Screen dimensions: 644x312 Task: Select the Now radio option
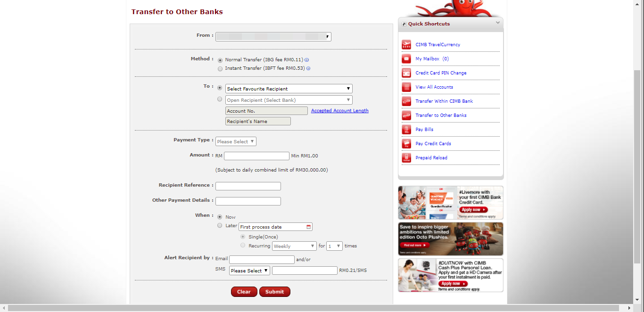click(x=220, y=217)
